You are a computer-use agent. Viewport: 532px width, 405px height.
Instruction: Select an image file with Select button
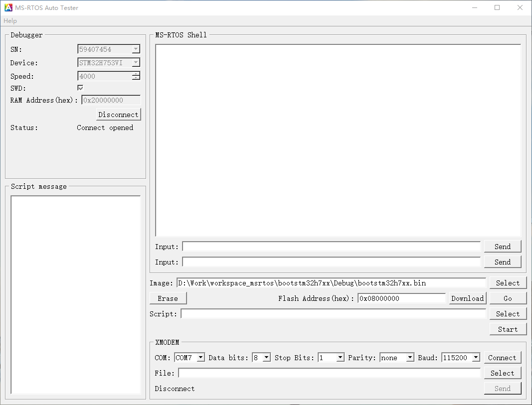click(508, 283)
